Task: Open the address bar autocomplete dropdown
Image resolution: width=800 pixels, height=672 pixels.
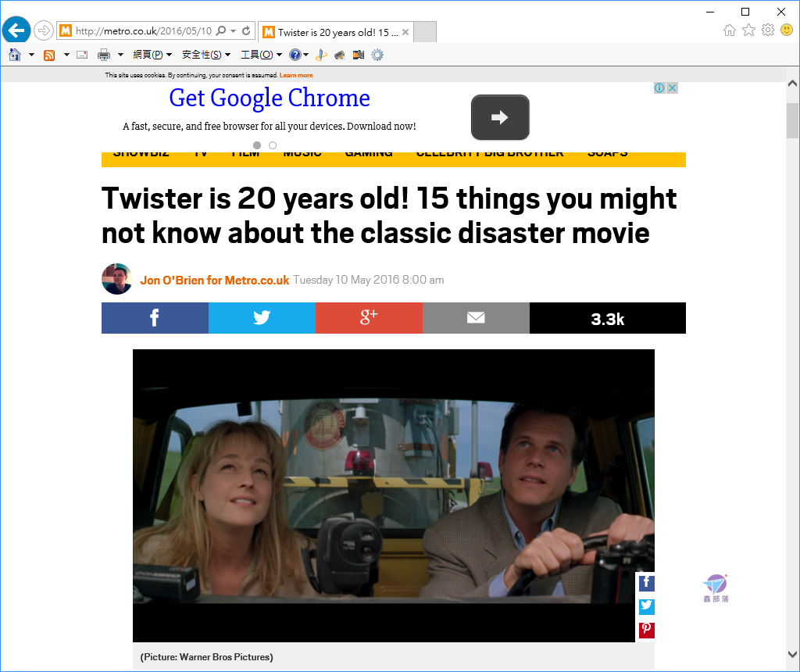Action: (233, 30)
